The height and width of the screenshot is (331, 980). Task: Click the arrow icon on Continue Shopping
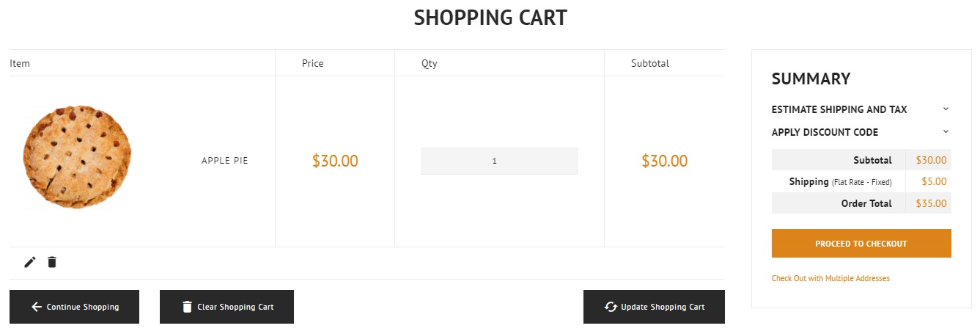click(x=36, y=307)
